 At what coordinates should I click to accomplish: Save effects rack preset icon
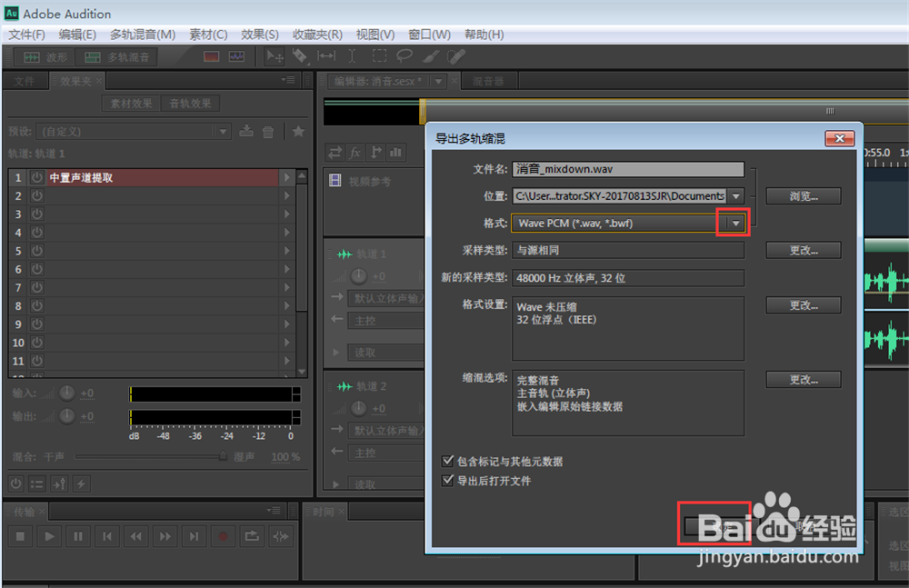coord(246,131)
